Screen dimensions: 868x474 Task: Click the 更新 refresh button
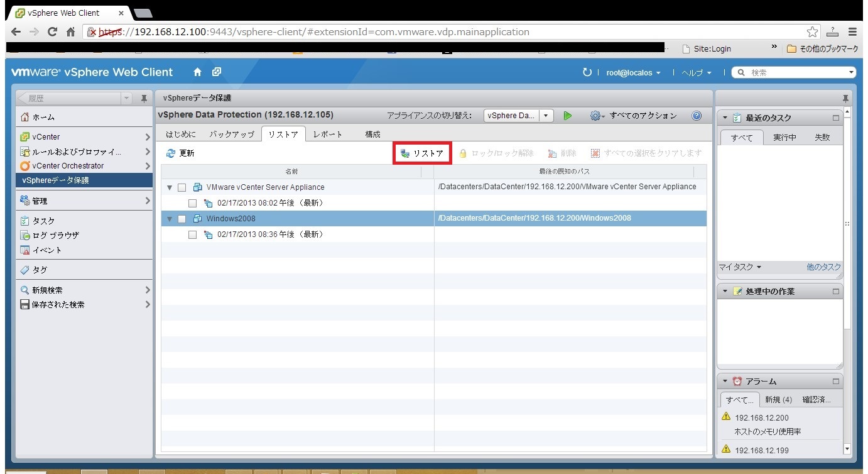pos(180,153)
